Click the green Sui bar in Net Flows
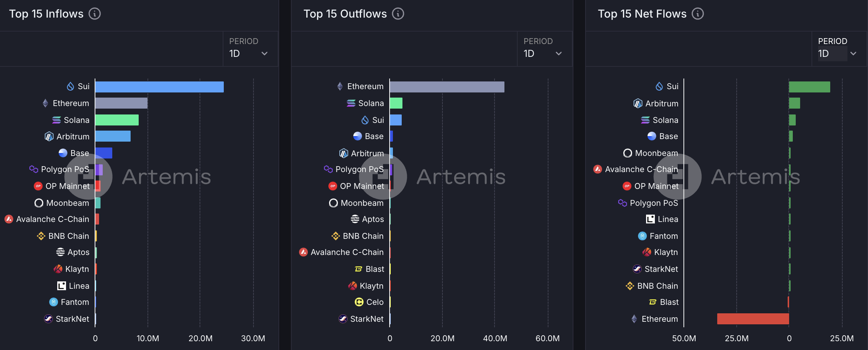868x350 pixels. [x=810, y=87]
